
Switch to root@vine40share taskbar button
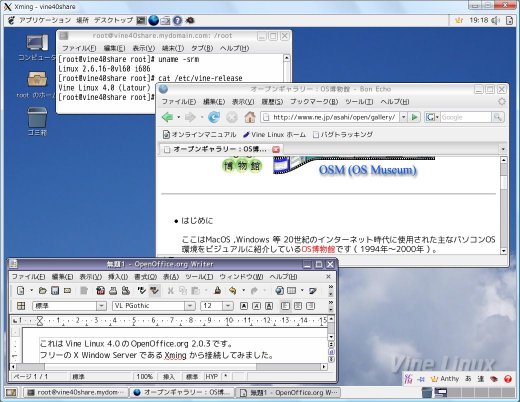[76, 393]
